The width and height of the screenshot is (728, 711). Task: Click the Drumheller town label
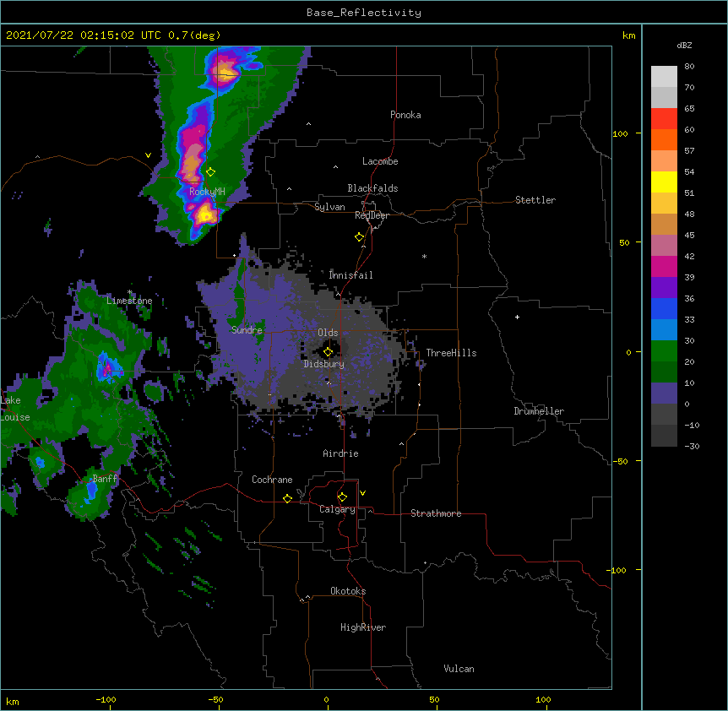[x=539, y=411]
